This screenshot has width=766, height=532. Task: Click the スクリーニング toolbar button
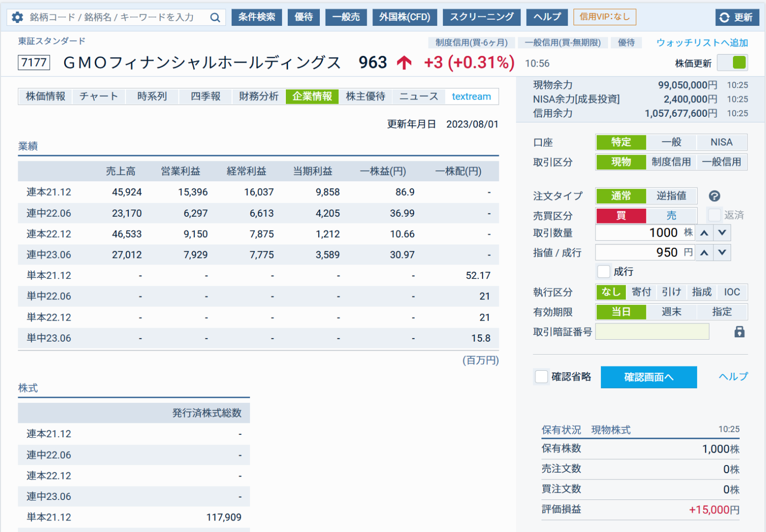click(482, 17)
